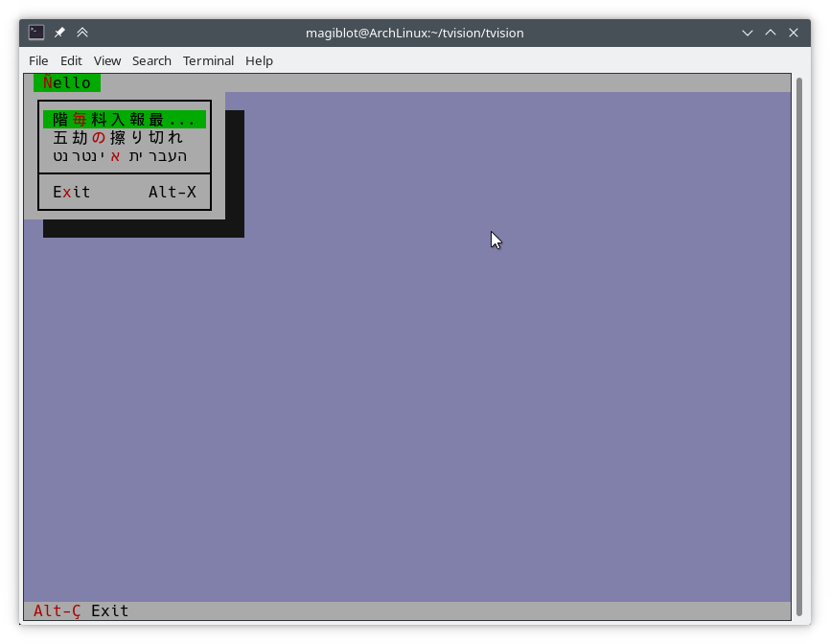
Task: Open the Terminal menu
Action: click(209, 61)
